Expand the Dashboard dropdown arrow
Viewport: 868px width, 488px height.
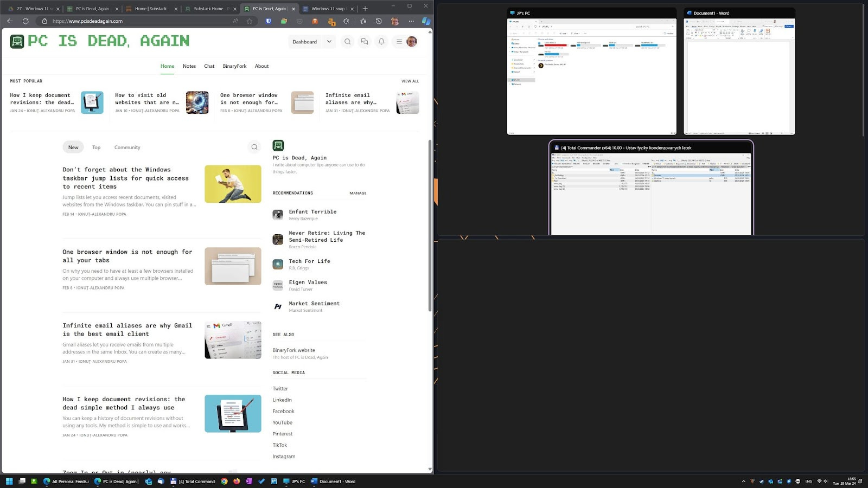click(x=329, y=42)
